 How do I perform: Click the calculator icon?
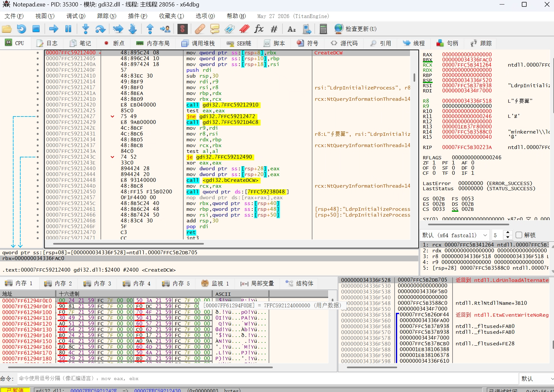[x=323, y=29]
